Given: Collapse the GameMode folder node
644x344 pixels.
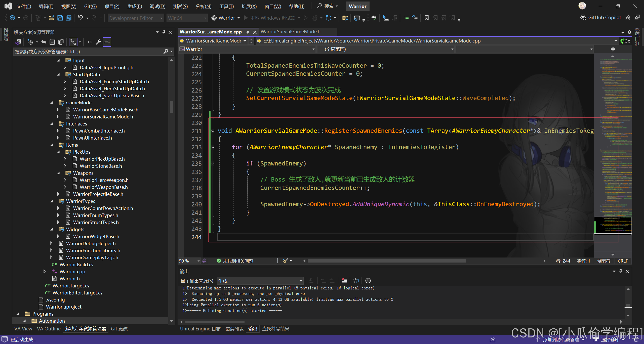Looking at the screenshot, I should tap(52, 103).
